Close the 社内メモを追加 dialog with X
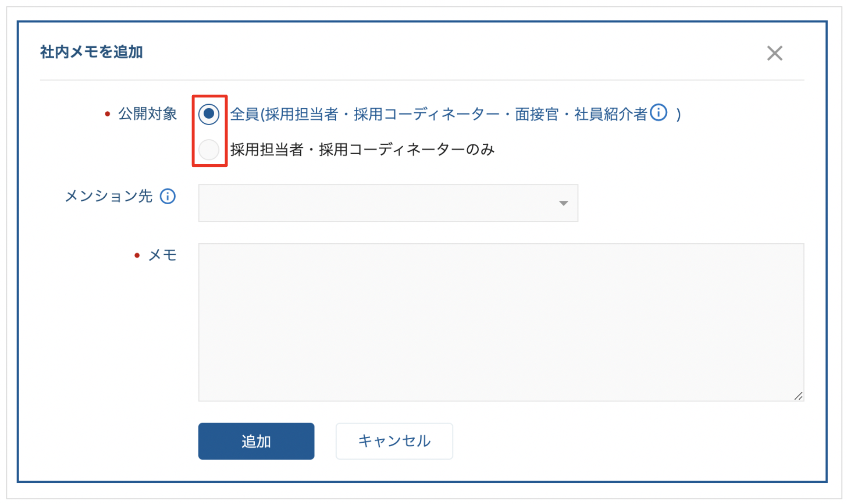The width and height of the screenshot is (847, 504). click(774, 53)
